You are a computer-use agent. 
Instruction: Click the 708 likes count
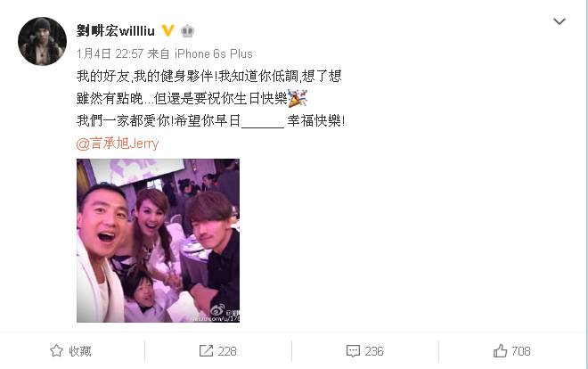[x=521, y=351]
